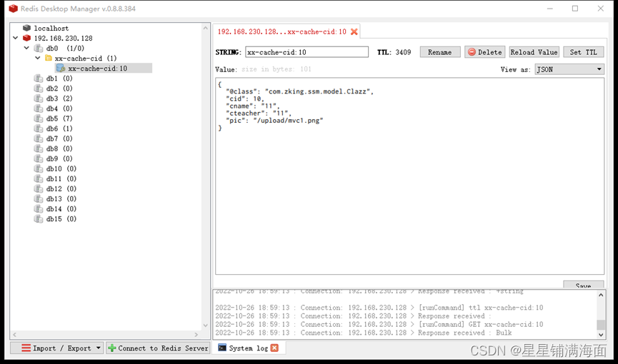Click the xx-cache-cid folder icon
Image resolution: width=618 pixels, height=364 pixels.
click(x=49, y=59)
